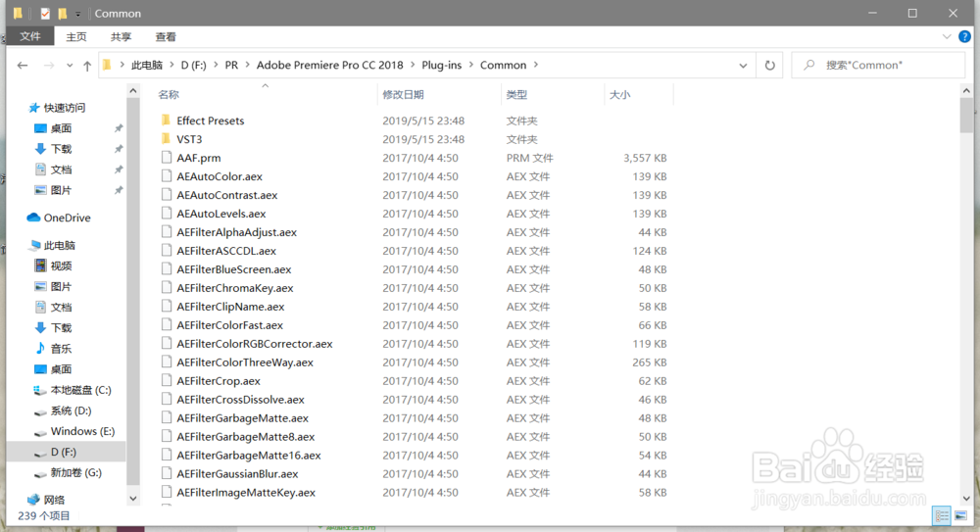The height and width of the screenshot is (532, 980).
Task: Open the 文件 menu tab
Action: 30,37
